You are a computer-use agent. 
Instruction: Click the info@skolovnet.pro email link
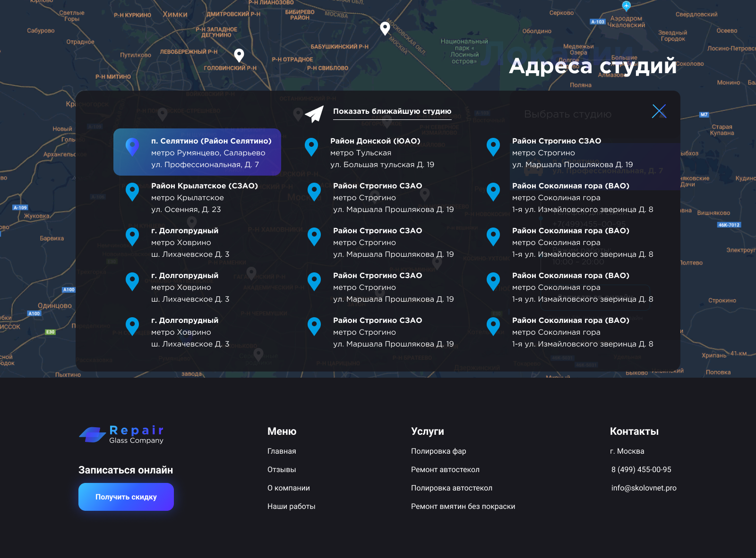point(644,488)
